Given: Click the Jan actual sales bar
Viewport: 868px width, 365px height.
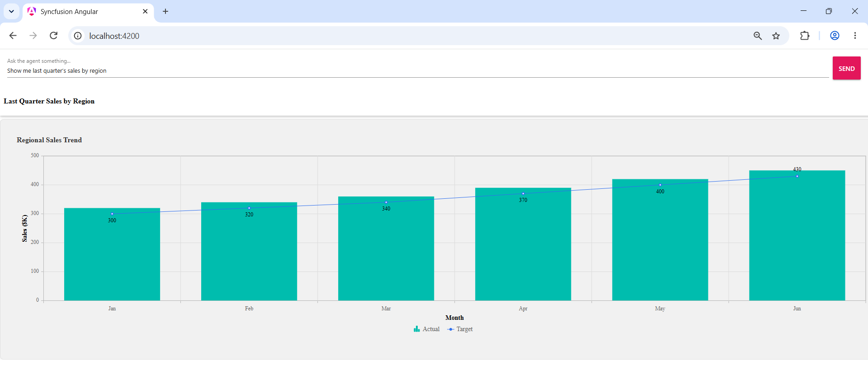Looking at the screenshot, I should point(112,254).
